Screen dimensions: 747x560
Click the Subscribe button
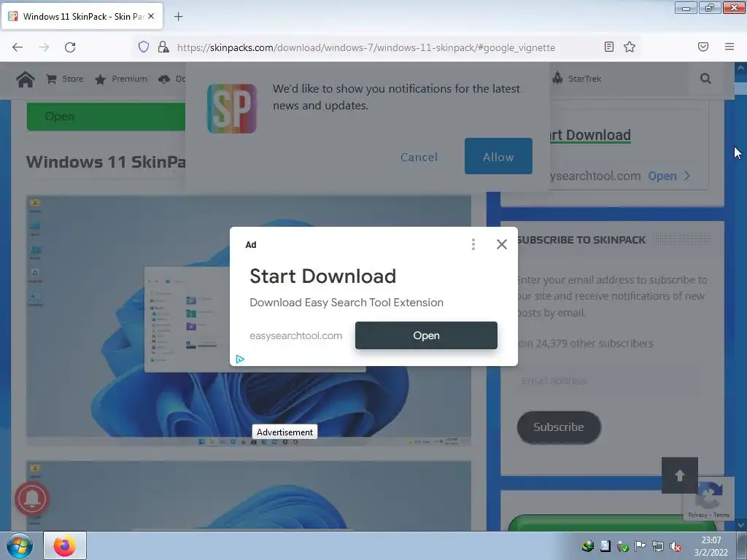[559, 427]
